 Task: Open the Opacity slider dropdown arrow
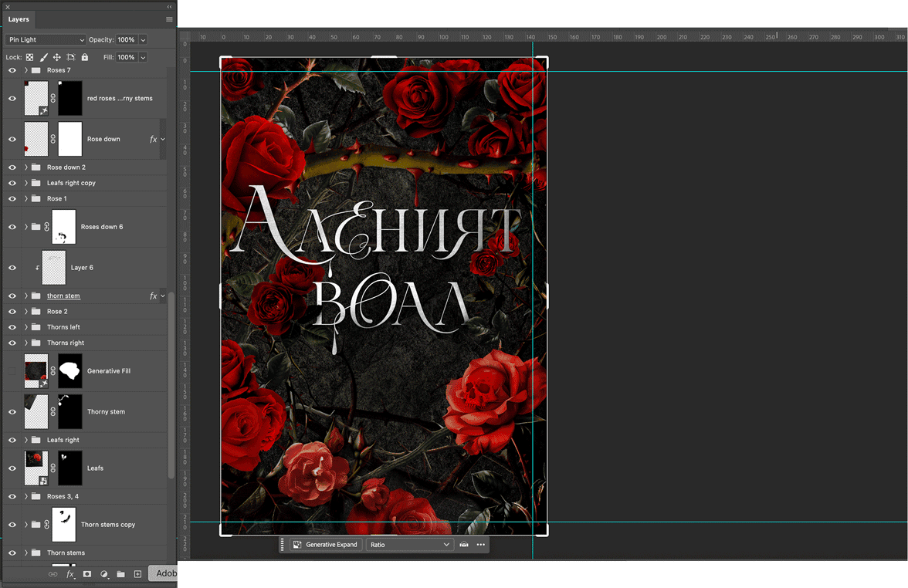pyautogui.click(x=144, y=40)
